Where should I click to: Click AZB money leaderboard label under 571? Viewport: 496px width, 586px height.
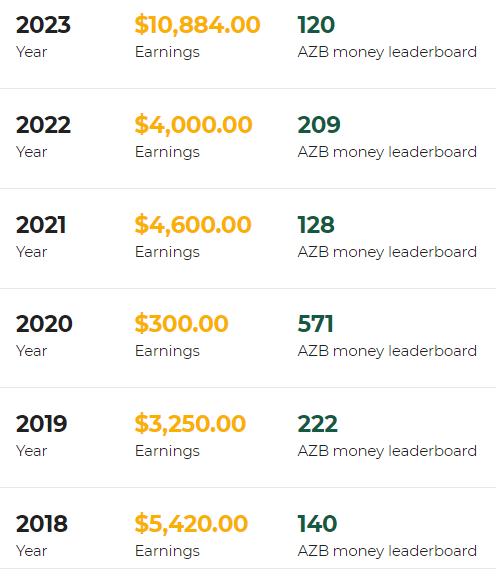387,351
